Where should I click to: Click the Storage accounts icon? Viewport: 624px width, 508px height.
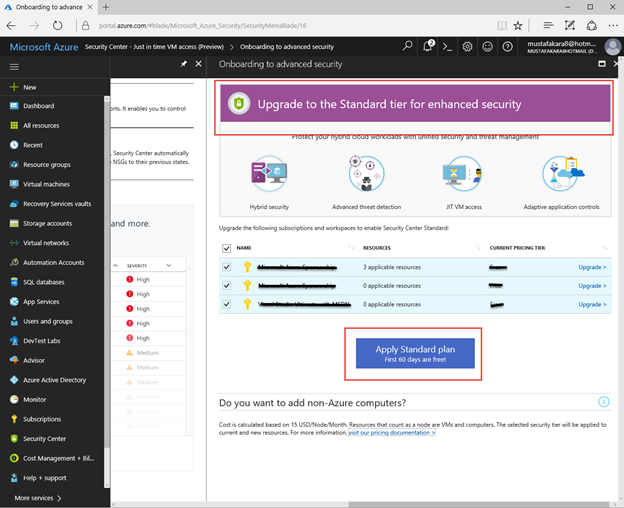[x=14, y=223]
